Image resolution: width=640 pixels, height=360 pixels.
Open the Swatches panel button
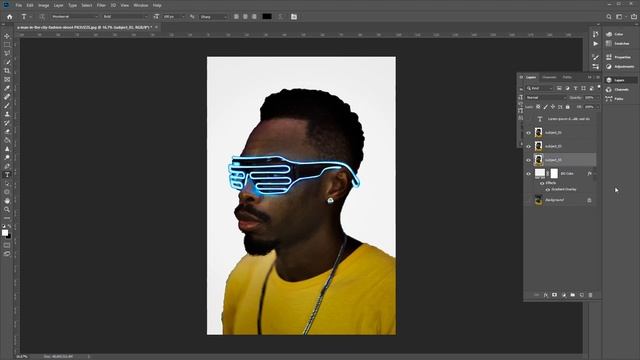pyautogui.click(x=619, y=44)
